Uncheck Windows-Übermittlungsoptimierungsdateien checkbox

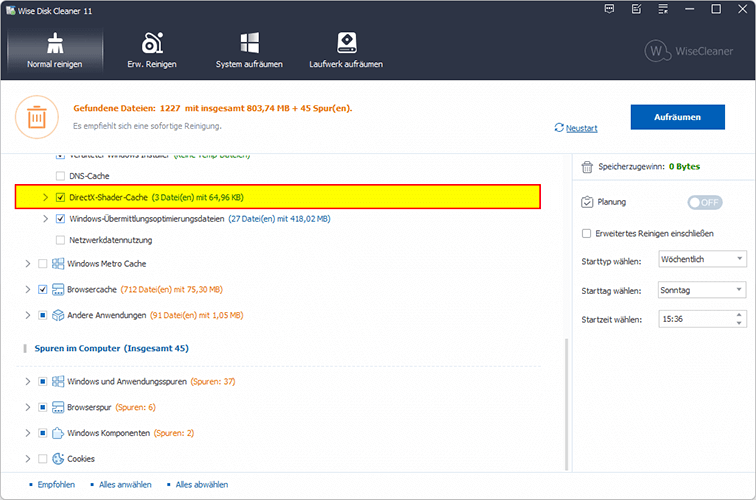point(60,219)
